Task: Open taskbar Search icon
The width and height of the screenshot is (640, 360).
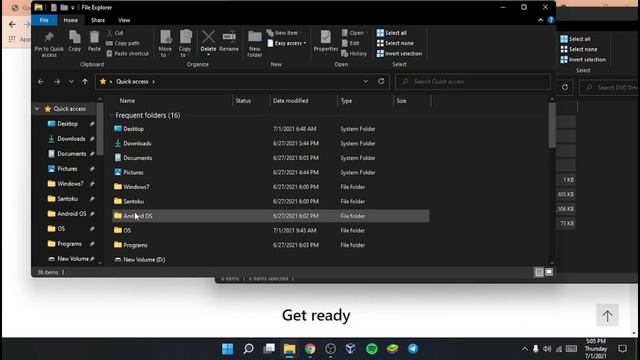Action: pos(248,349)
